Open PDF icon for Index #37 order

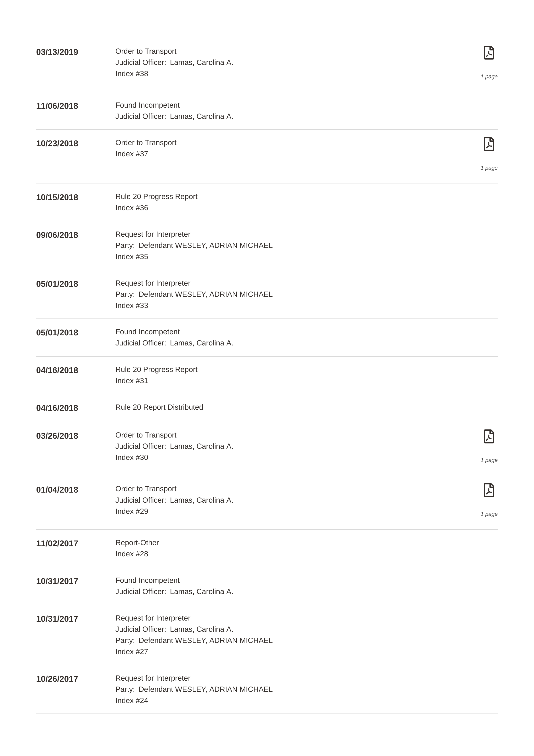pos(489,144)
